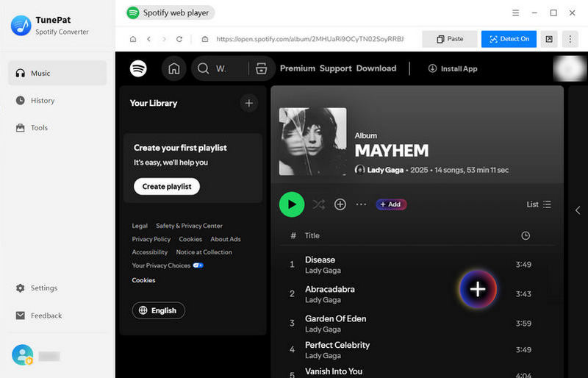Open Safety & Privacy Center link
588x378 pixels.
189,226
